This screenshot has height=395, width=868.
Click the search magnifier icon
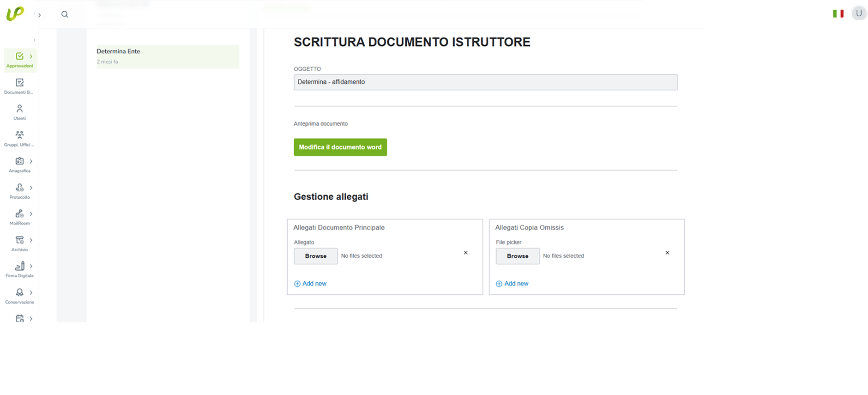tap(65, 14)
